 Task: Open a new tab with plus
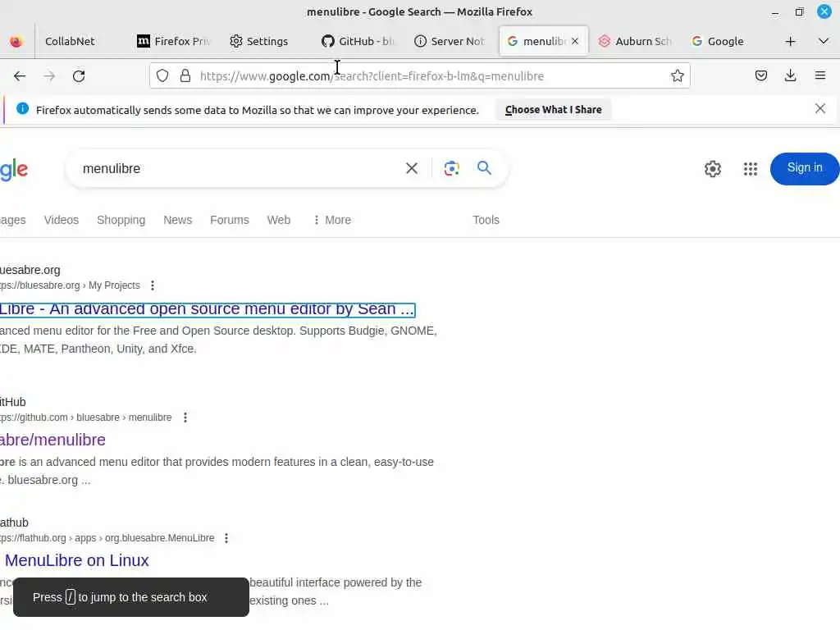[x=790, y=41]
